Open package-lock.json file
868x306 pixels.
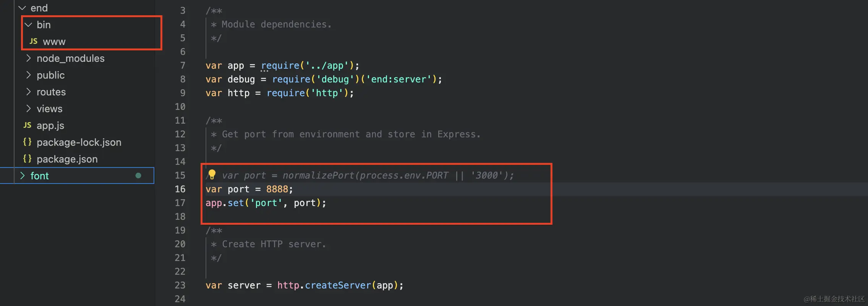(79, 142)
